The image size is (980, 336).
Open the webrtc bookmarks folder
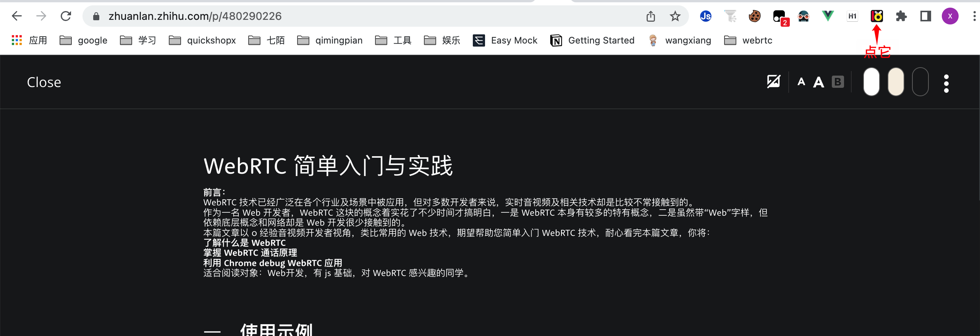tap(748, 40)
